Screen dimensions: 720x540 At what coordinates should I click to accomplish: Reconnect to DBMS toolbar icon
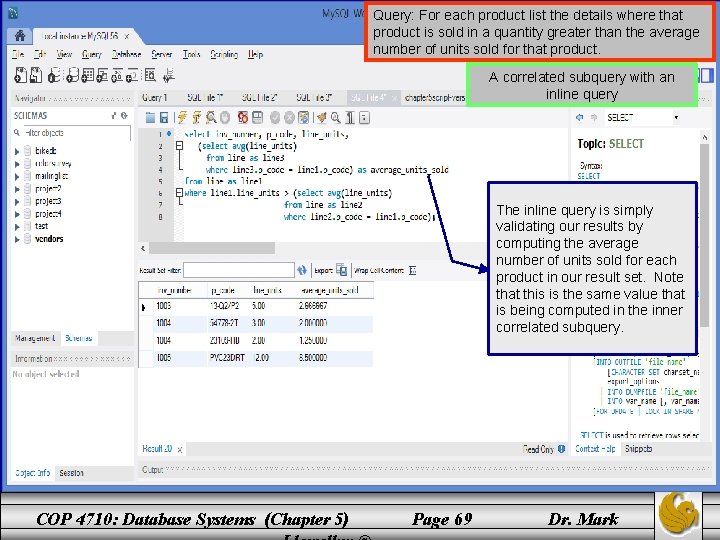click(169, 75)
